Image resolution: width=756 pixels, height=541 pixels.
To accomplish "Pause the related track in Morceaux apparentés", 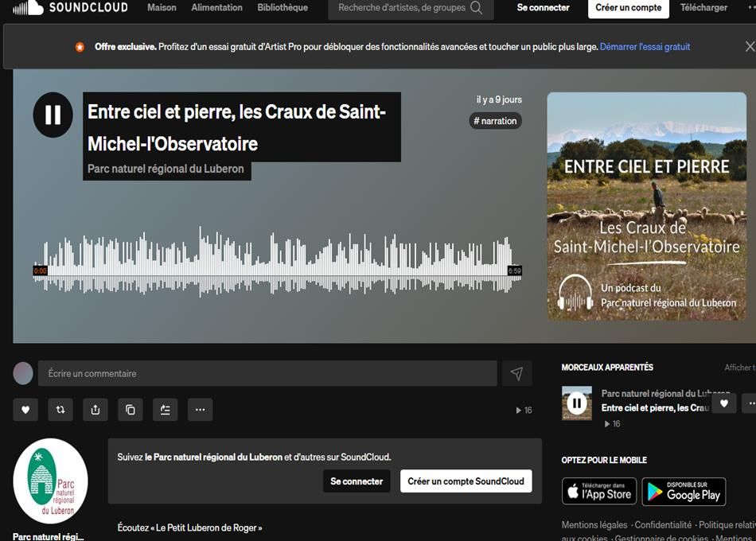I will [x=577, y=403].
